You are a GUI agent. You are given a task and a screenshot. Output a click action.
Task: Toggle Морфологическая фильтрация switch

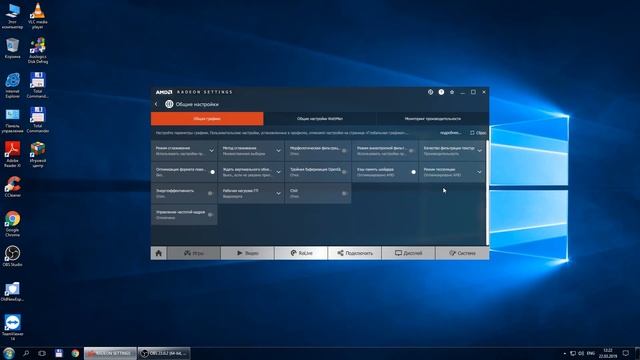pos(344,151)
